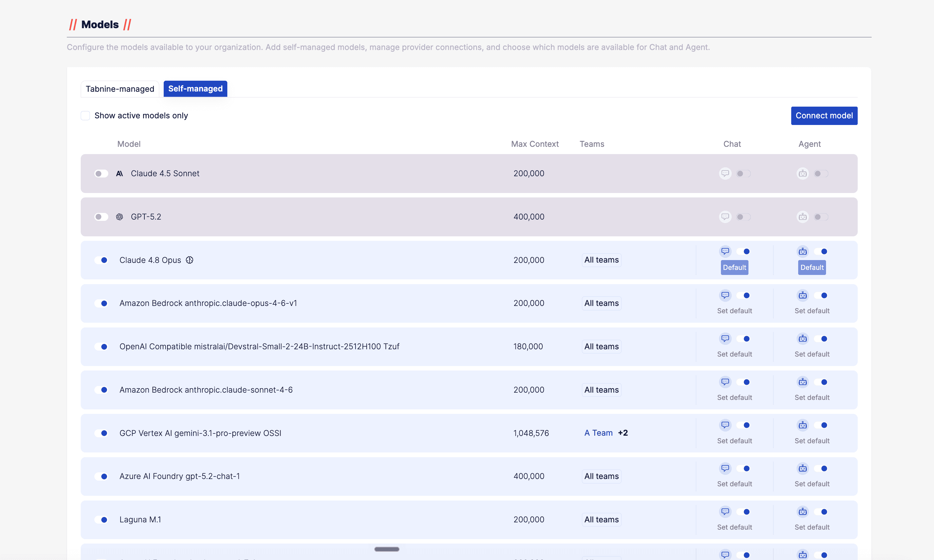Enable the Claude 4.5 Sonnet model toggle
This screenshot has height=560, width=934.
tap(101, 174)
